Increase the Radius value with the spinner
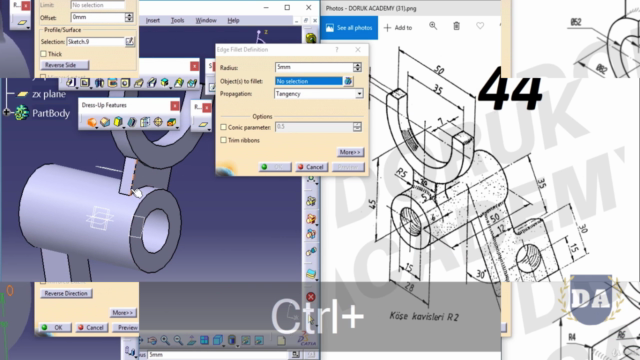Viewport: 640px width, 360px height. 358,65
